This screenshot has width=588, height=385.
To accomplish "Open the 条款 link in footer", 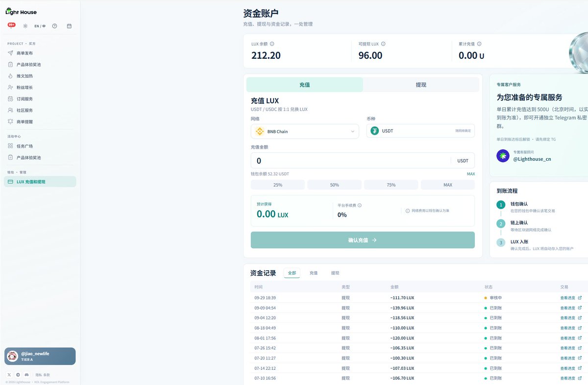I will [47, 375].
